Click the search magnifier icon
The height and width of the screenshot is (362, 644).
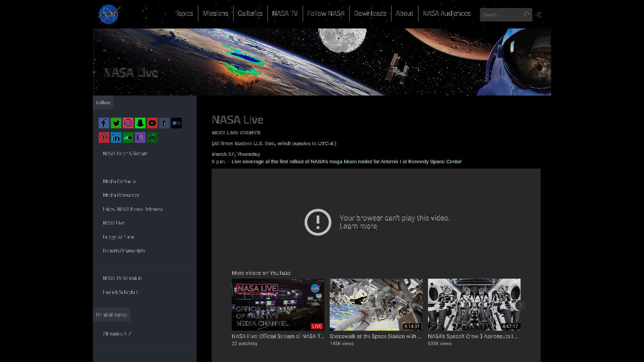(527, 15)
